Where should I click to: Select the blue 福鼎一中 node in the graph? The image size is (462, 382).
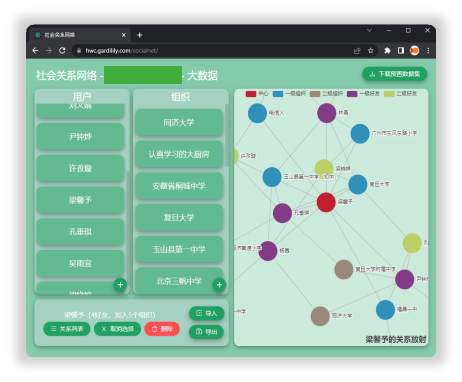[x=385, y=310]
